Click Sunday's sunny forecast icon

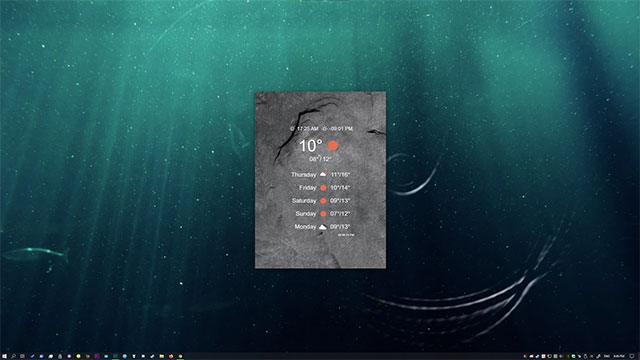pyautogui.click(x=323, y=214)
